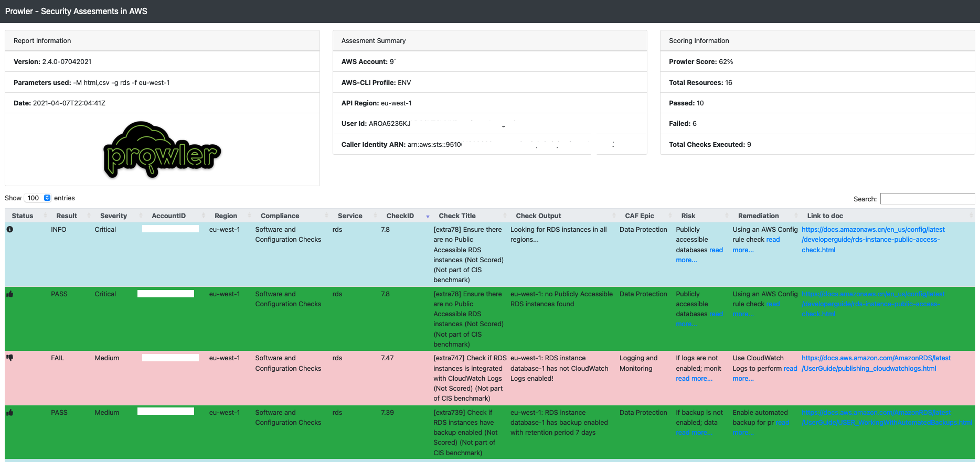The height and width of the screenshot is (462, 980).
Task: Sort table by Status column
Action: tap(23, 216)
